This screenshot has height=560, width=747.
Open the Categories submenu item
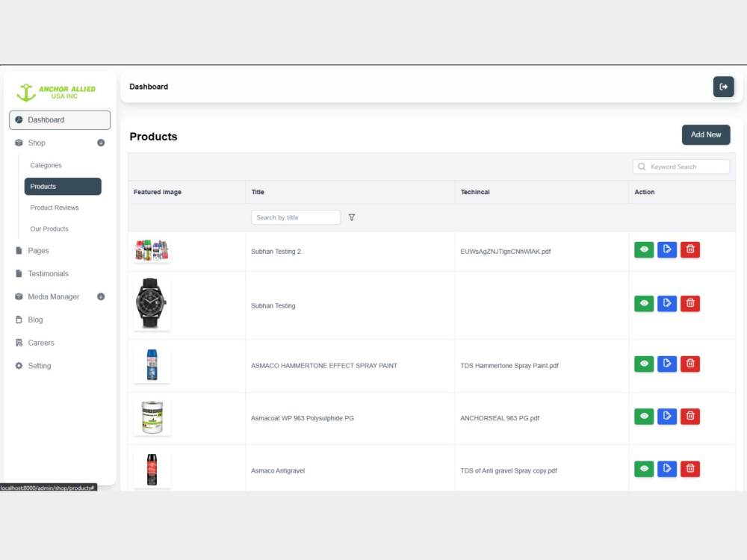[46, 165]
